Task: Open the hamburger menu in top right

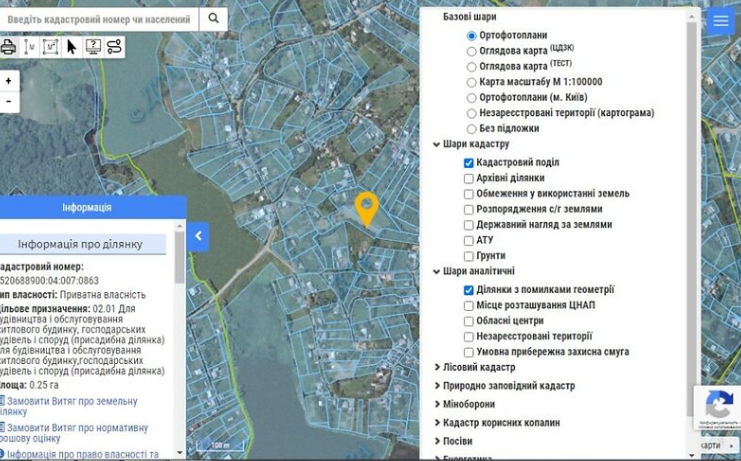Action: 720,21
